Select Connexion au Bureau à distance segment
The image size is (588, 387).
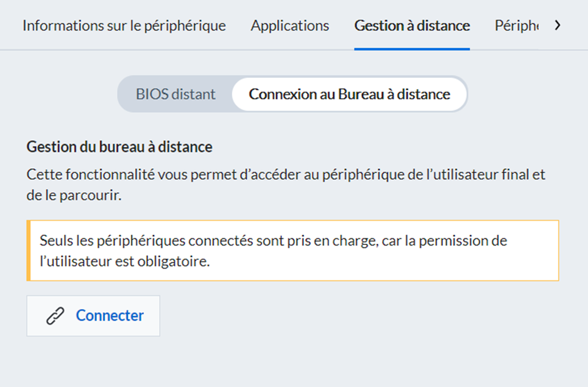[x=350, y=94]
